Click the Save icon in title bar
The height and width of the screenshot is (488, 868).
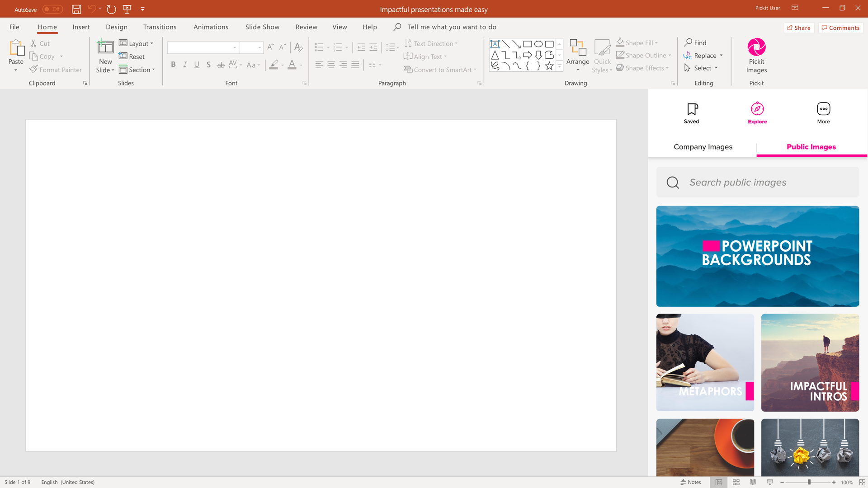[x=76, y=9]
